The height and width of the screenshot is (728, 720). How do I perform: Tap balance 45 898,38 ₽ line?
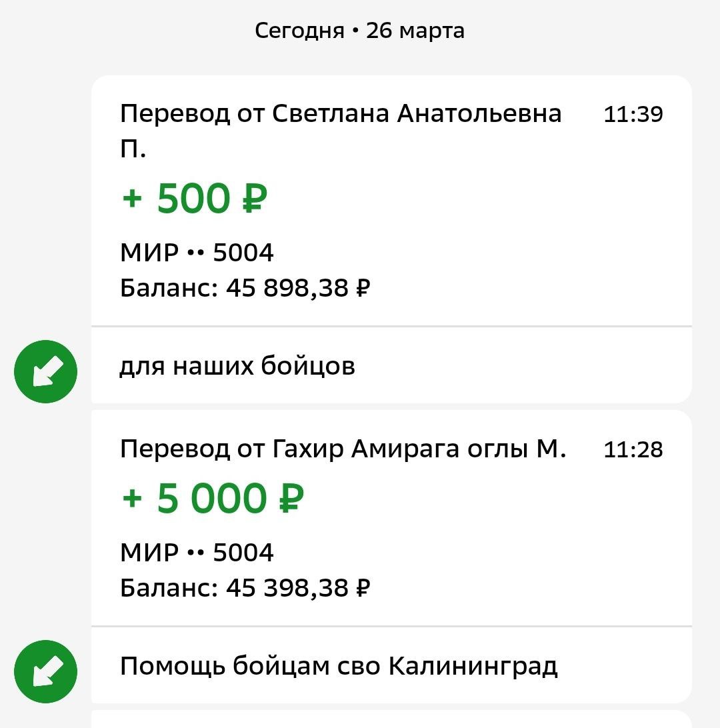(245, 288)
